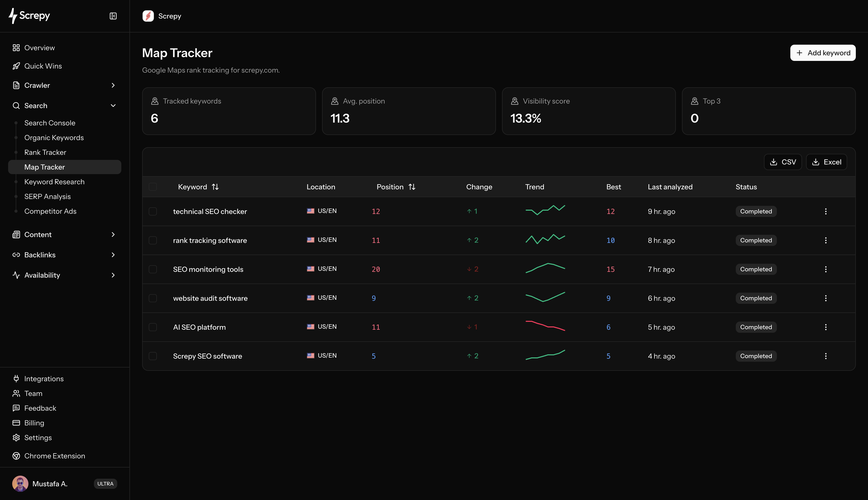Image resolution: width=868 pixels, height=500 pixels.
Task: Open Chrome Extension icon
Action: click(16, 456)
